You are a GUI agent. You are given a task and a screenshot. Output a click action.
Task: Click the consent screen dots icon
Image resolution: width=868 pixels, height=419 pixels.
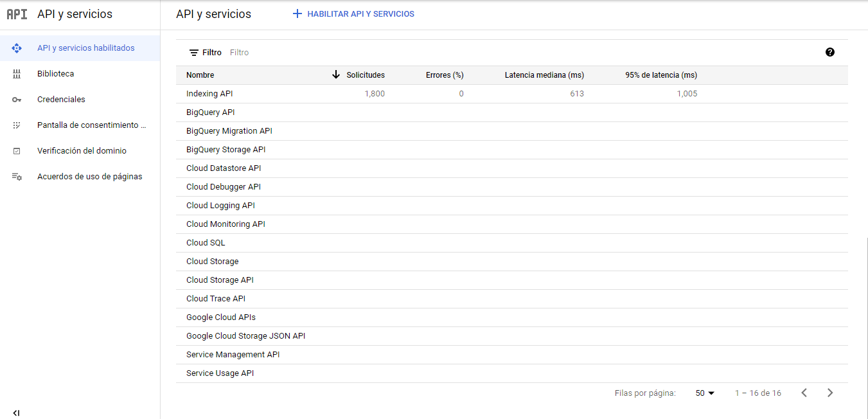click(x=17, y=125)
